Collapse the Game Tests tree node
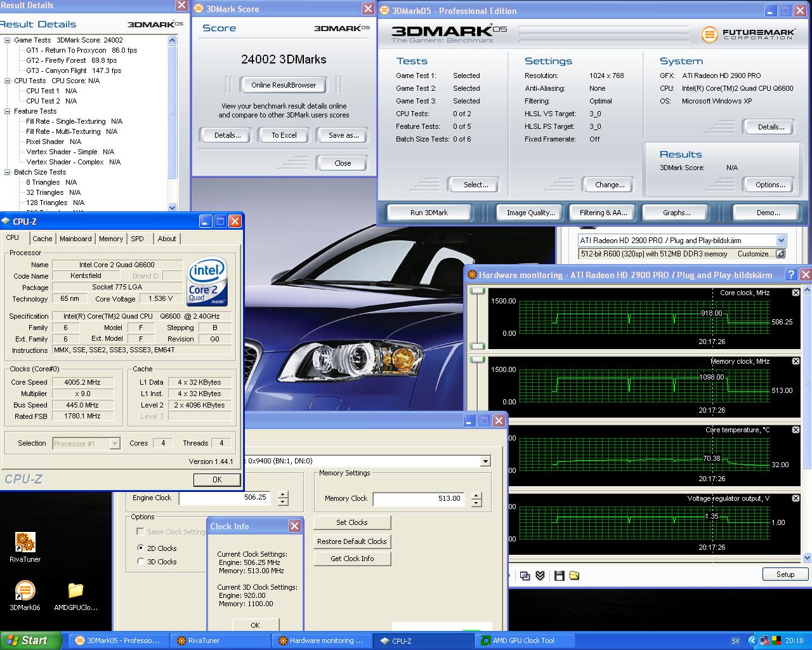The width and height of the screenshot is (812, 650). tap(7, 40)
